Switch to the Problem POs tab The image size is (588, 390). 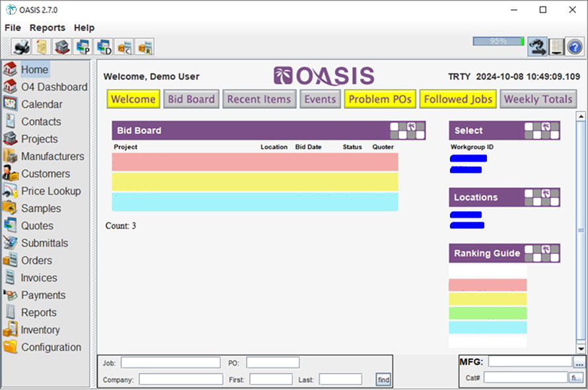380,99
